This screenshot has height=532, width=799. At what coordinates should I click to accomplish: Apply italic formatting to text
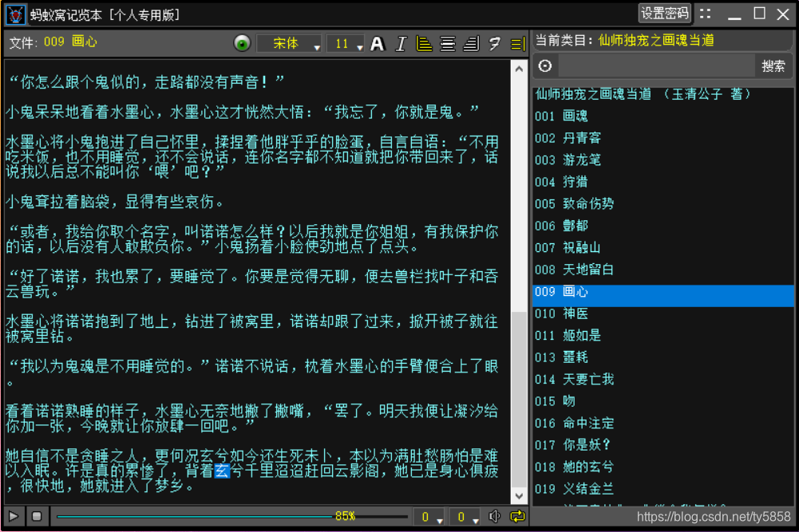point(401,45)
